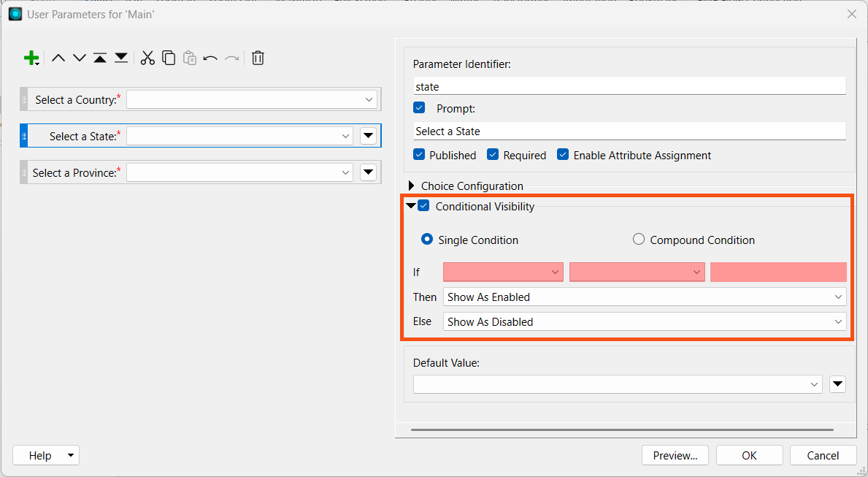Image resolution: width=868 pixels, height=477 pixels.
Task: Click the Parameter Identifier text field
Action: coord(629,86)
